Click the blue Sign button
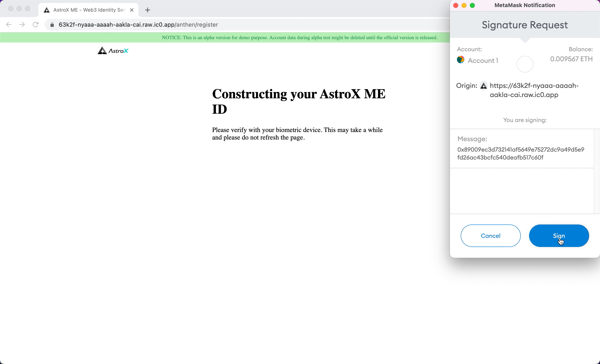Screen dimensions: 600x364 [x=559, y=236]
